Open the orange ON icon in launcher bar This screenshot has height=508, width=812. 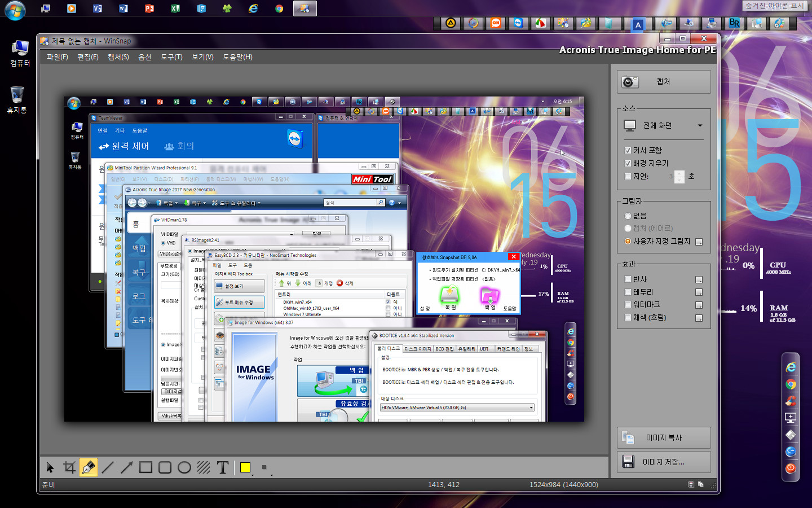[x=496, y=23]
